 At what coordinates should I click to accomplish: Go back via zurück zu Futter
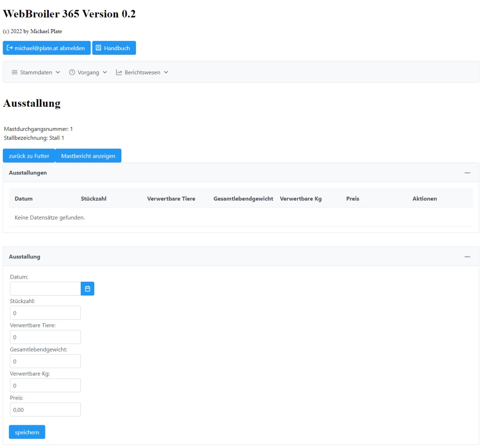pyautogui.click(x=29, y=156)
